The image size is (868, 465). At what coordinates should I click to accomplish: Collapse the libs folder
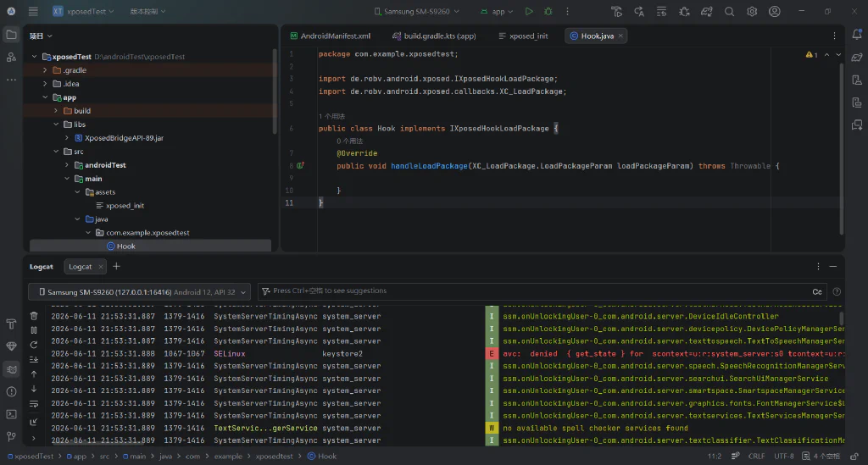[x=56, y=125]
